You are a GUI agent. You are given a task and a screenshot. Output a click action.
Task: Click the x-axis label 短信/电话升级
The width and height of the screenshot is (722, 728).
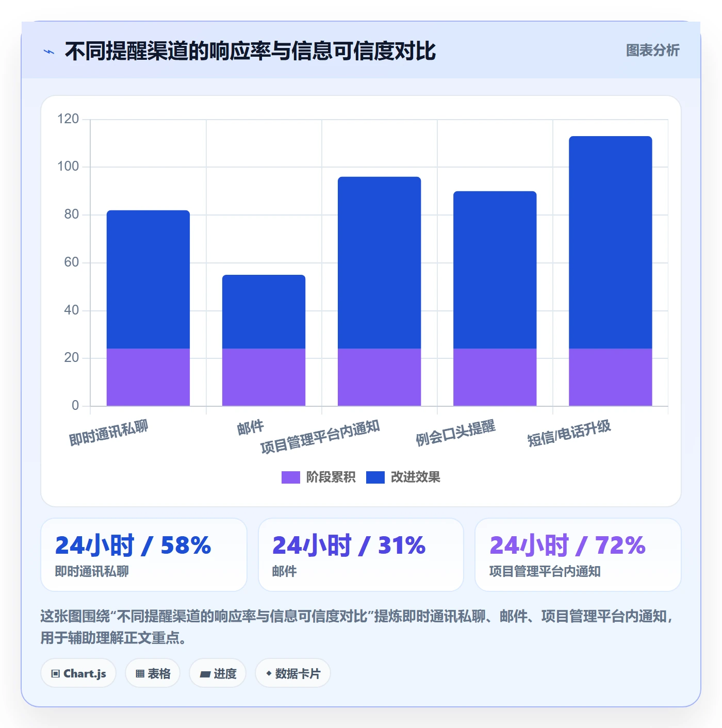(569, 433)
